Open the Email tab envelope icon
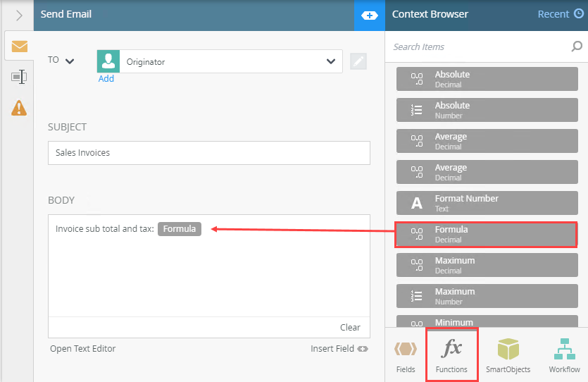The image size is (588, 382). [20, 46]
